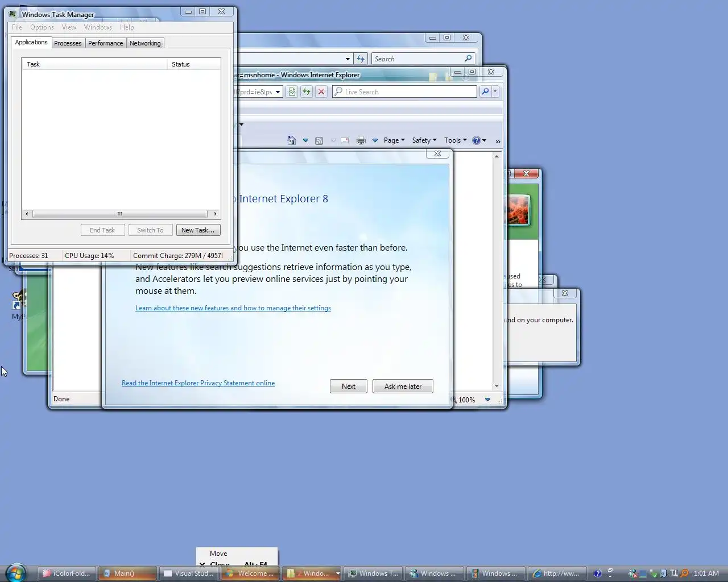Viewport: 728px width, 582px height.
Task: Click the IE page scroll up arrow
Action: click(x=497, y=156)
